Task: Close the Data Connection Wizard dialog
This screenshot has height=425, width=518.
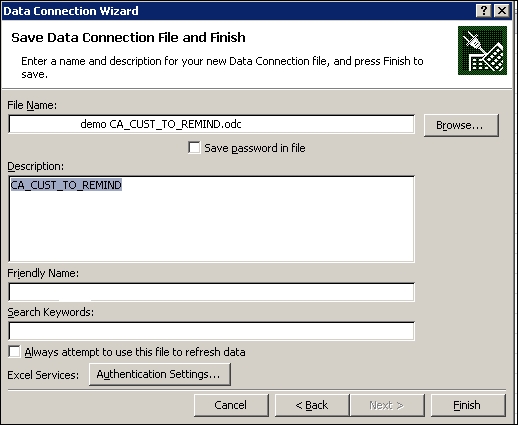Action: (x=502, y=11)
